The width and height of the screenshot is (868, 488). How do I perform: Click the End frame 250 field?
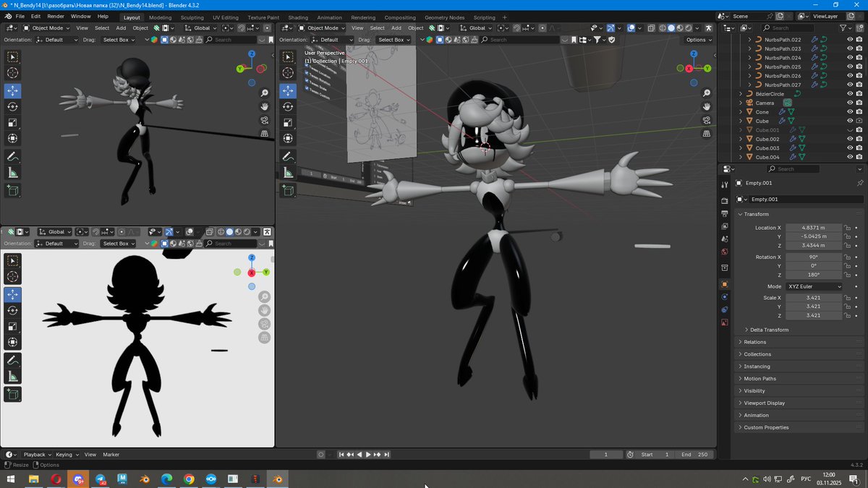[694, 455]
